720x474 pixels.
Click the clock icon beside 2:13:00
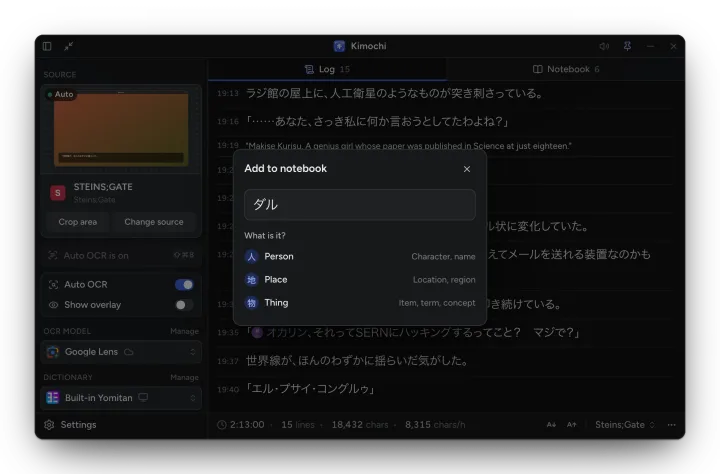point(222,425)
